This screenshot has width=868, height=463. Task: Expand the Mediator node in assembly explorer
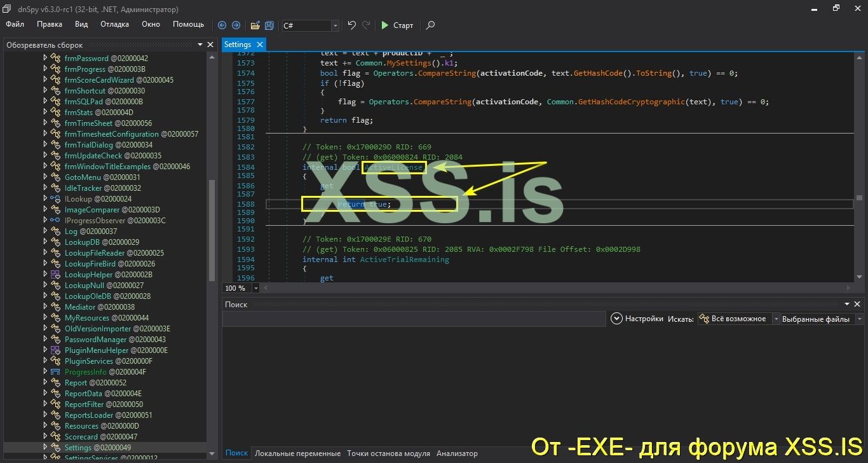[44, 307]
